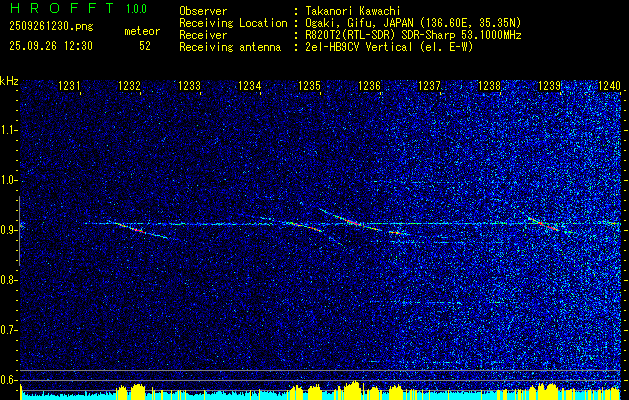Click the 0.9 frequency axis label
Screen dimensions: 629x400
(8, 230)
